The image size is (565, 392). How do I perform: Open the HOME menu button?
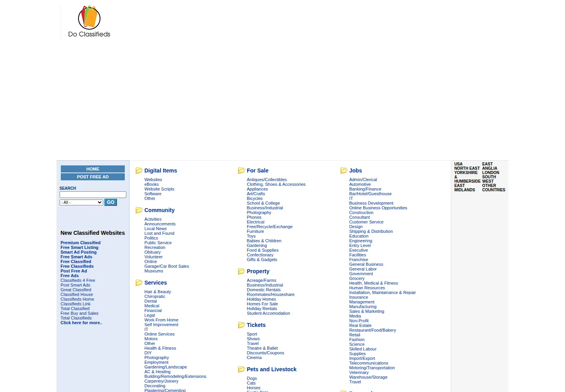(x=93, y=169)
